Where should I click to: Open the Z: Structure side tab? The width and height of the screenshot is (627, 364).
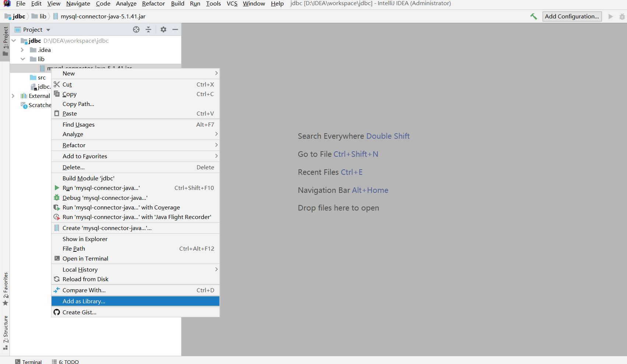tap(6, 333)
